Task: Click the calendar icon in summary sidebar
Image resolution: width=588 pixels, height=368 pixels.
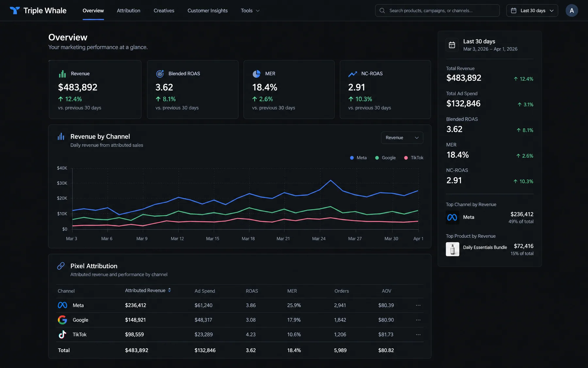Action: click(x=452, y=45)
